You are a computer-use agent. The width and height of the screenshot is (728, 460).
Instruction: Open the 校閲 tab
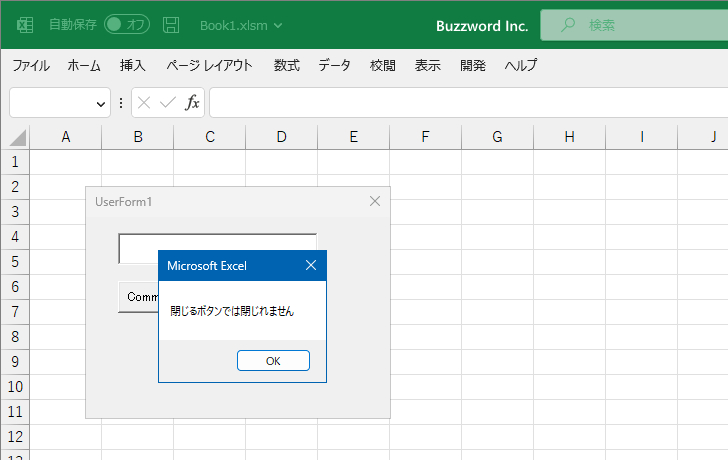point(383,65)
